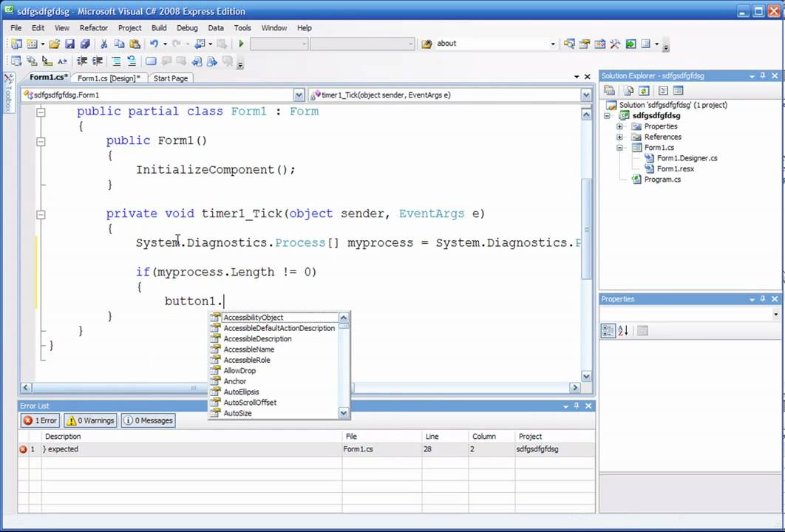The height and width of the screenshot is (532, 785).
Task: Click Solution Explorer Refresh icon
Action: [645, 91]
